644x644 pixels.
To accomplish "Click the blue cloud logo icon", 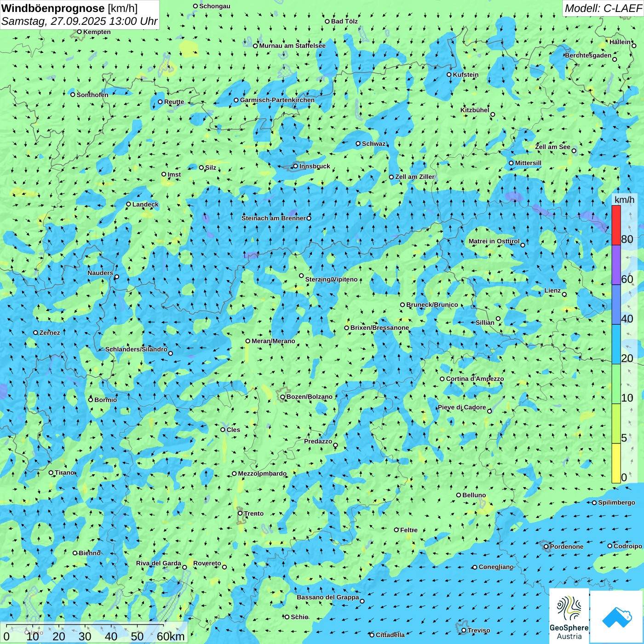I will pos(617,617).
